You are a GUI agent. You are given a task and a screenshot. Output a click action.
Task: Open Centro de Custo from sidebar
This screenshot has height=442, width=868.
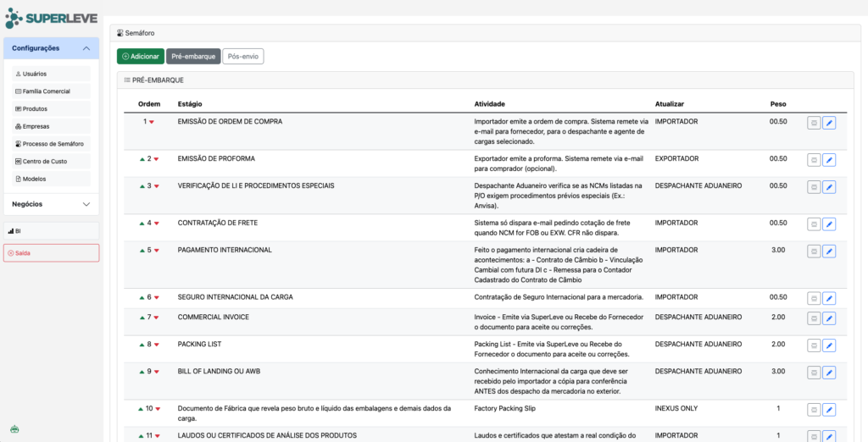coord(44,161)
